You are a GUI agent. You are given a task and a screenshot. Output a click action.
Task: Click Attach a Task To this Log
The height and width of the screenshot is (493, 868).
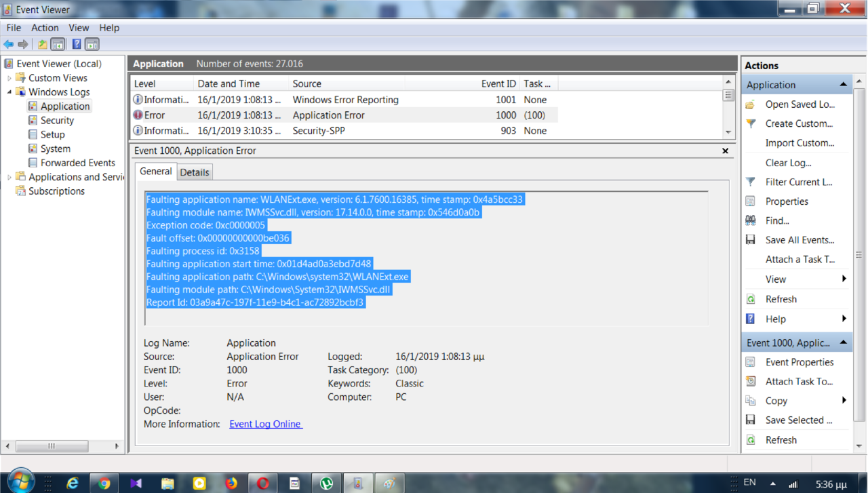click(x=800, y=259)
